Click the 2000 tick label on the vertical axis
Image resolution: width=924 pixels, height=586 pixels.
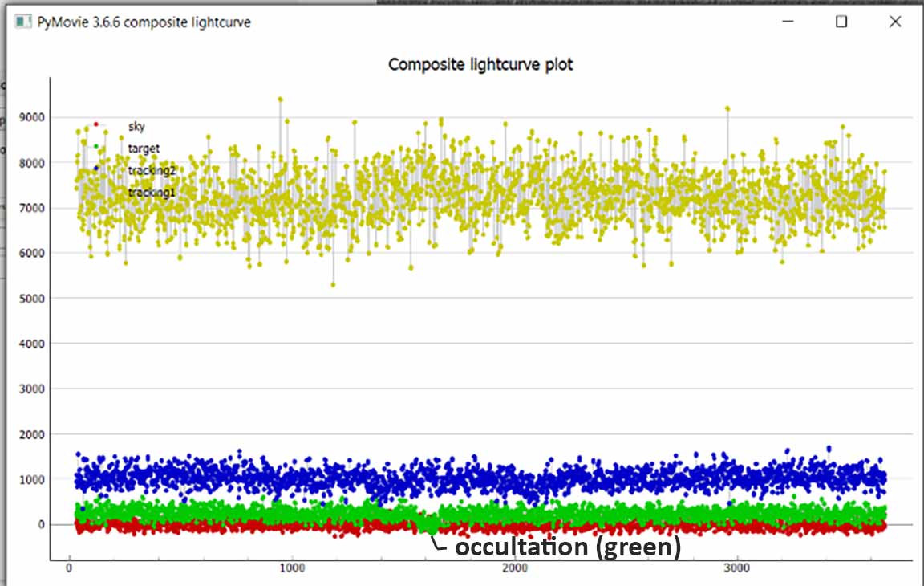pos(32,435)
